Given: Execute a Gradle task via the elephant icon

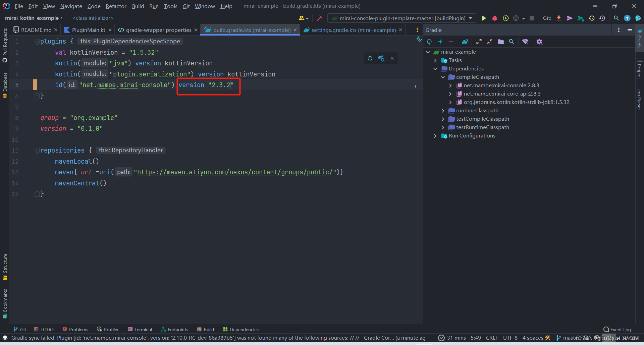Looking at the screenshot, I should pyautogui.click(x=465, y=42).
